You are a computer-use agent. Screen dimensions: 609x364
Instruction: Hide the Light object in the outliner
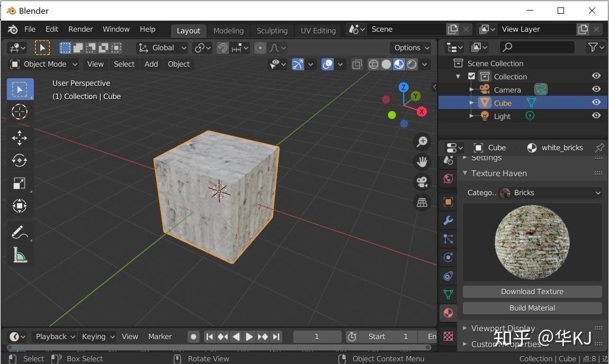click(x=596, y=116)
